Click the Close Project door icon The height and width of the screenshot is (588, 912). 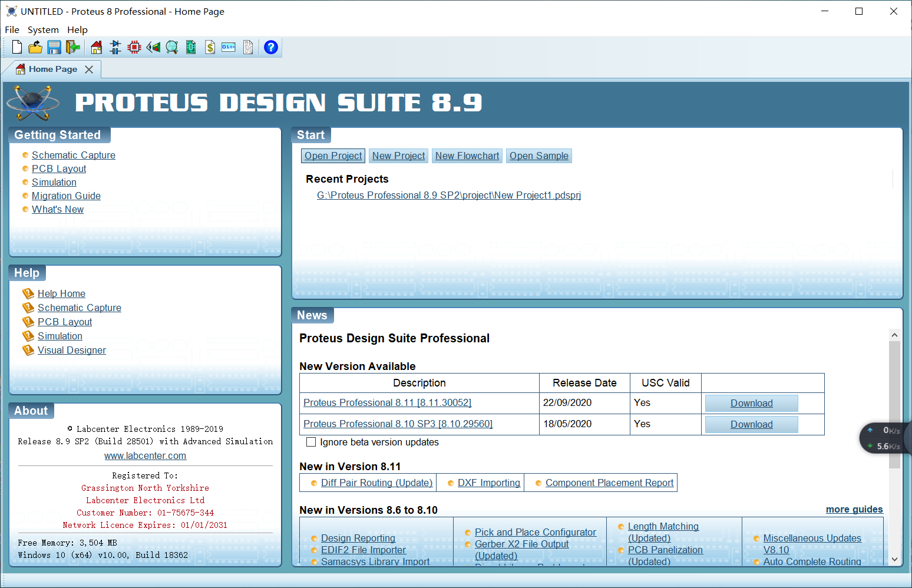[73, 47]
